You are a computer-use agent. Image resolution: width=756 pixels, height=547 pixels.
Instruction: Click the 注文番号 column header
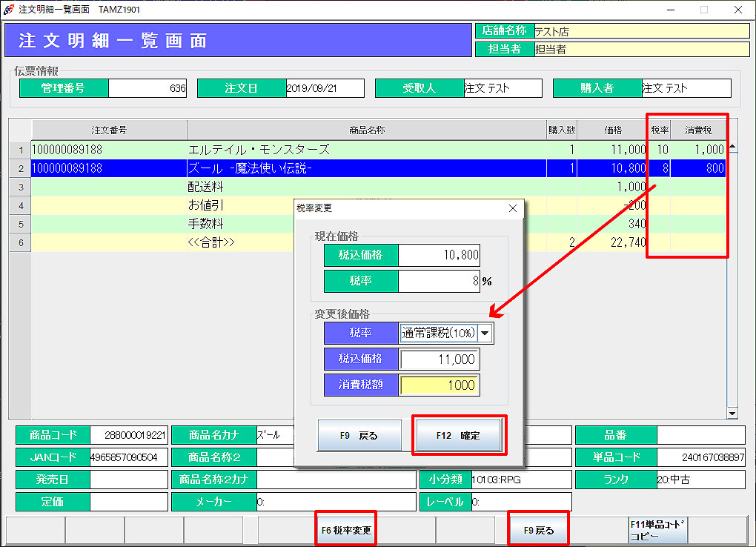[x=109, y=130]
